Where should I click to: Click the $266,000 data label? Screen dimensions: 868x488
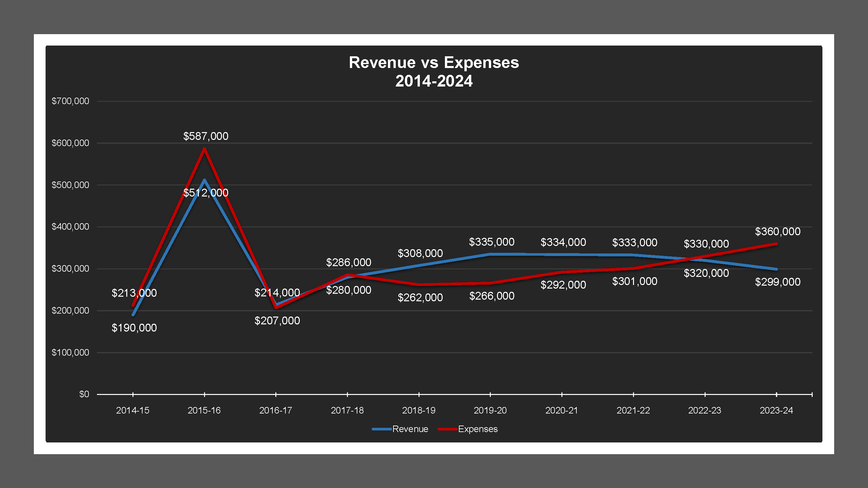pyautogui.click(x=492, y=296)
